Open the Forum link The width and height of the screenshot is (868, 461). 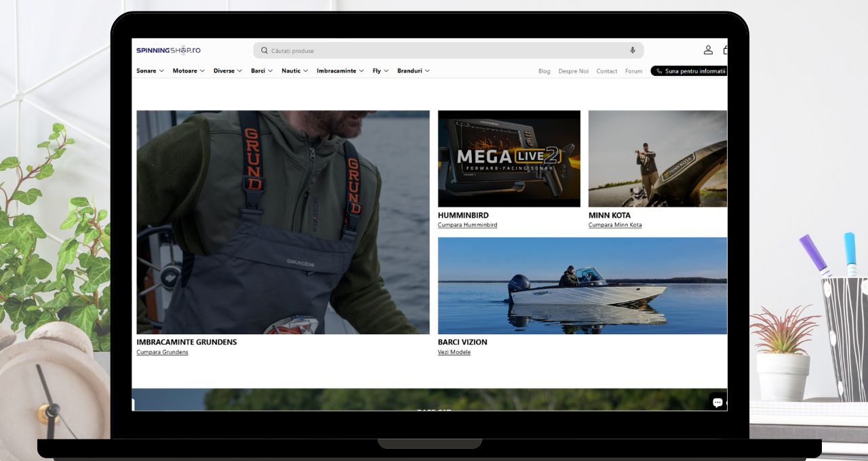633,71
